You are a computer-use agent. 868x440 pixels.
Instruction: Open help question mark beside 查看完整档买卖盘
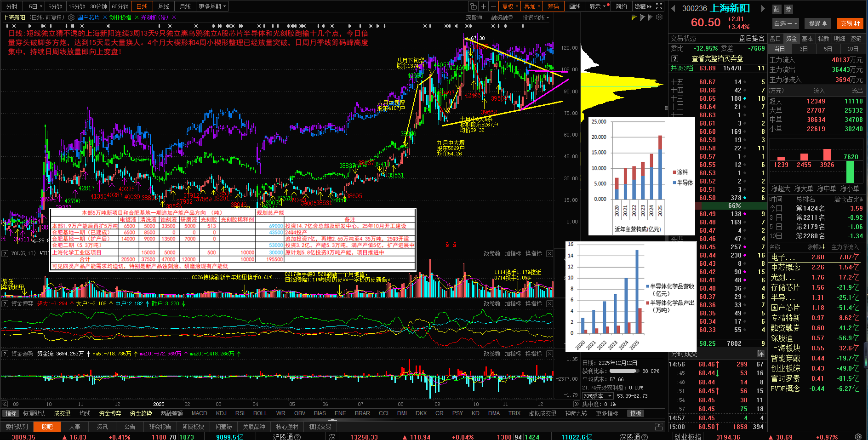pos(674,59)
